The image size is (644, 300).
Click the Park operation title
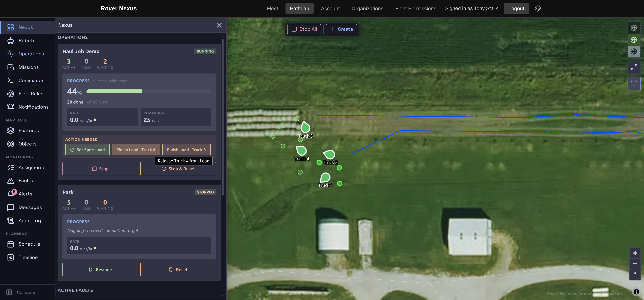68,192
